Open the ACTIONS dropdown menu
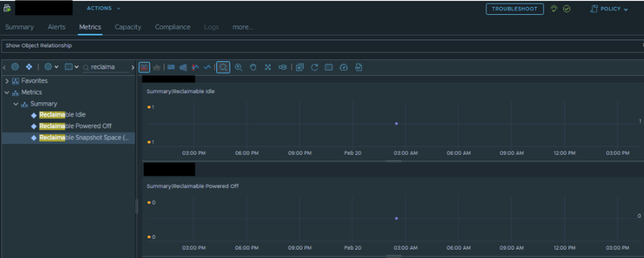644x258 pixels. (x=103, y=8)
